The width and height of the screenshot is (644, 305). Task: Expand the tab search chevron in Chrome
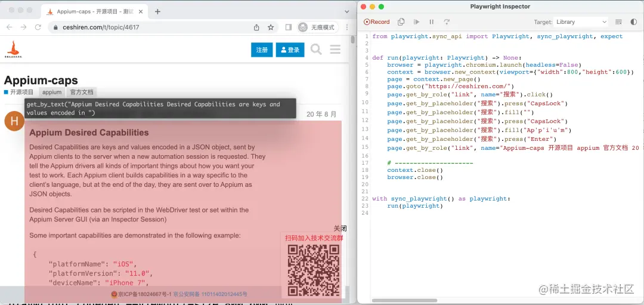346,11
